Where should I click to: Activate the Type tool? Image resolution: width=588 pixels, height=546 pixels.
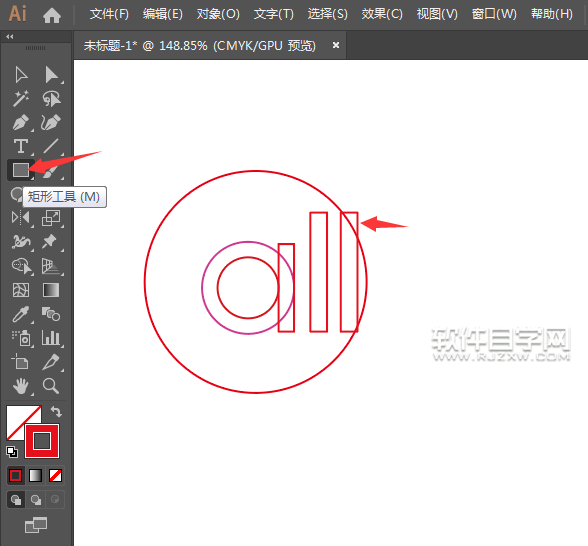(x=21, y=146)
